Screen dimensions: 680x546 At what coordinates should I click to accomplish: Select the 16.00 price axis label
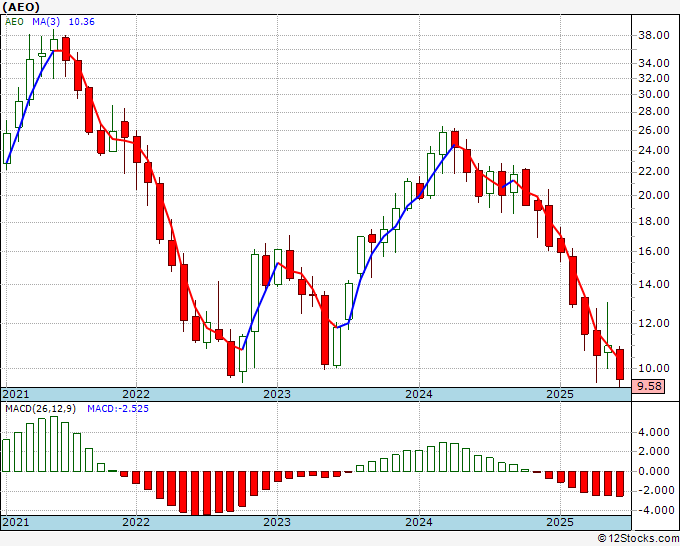pos(654,251)
